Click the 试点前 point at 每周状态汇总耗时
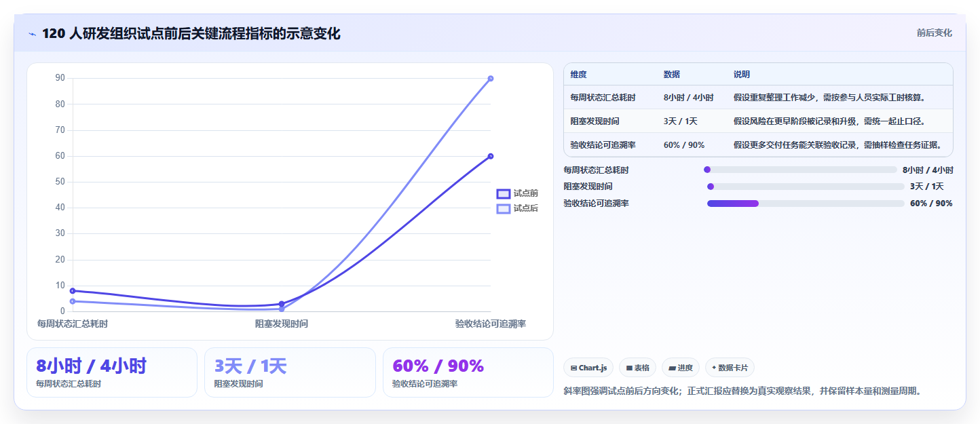Image resolution: width=980 pixels, height=424 pixels. point(73,290)
